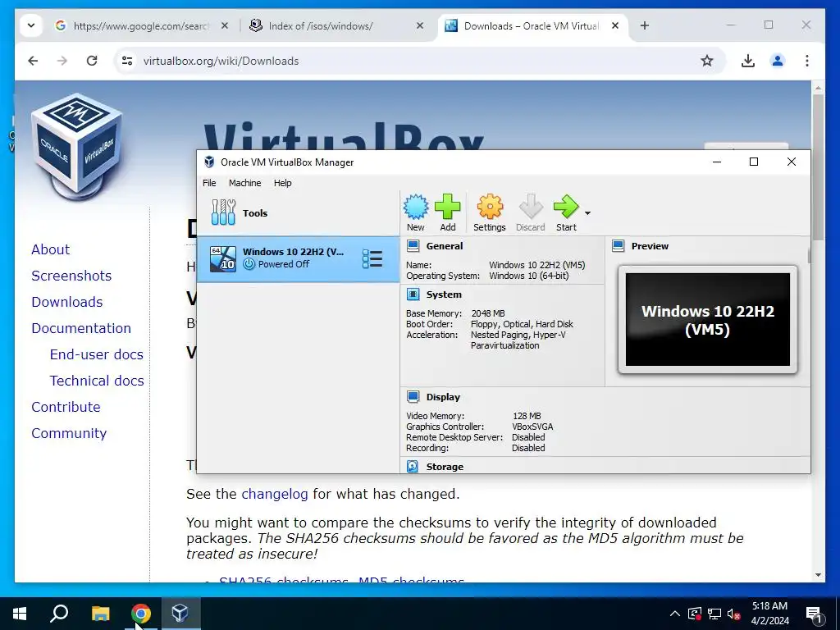
Task: Open the Windows Start menu
Action: click(20, 614)
